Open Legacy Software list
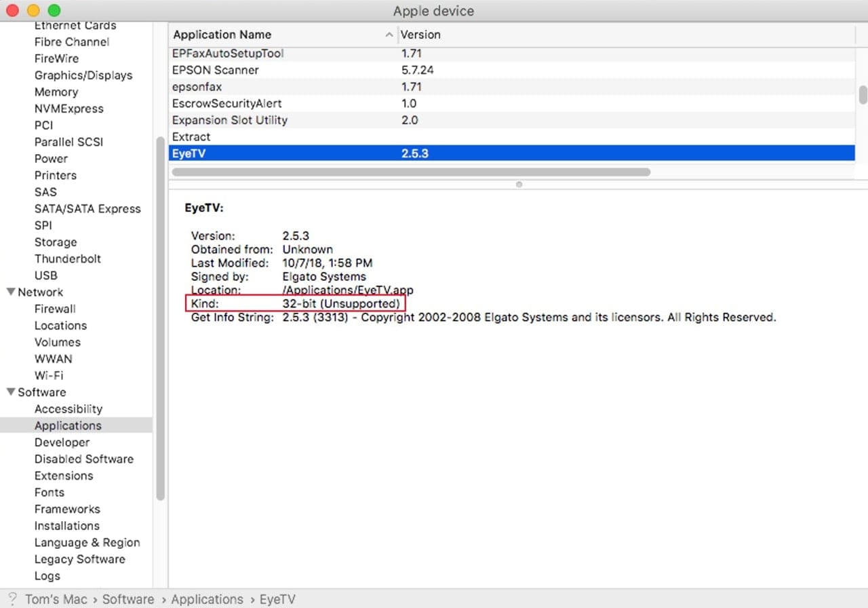 coord(79,559)
